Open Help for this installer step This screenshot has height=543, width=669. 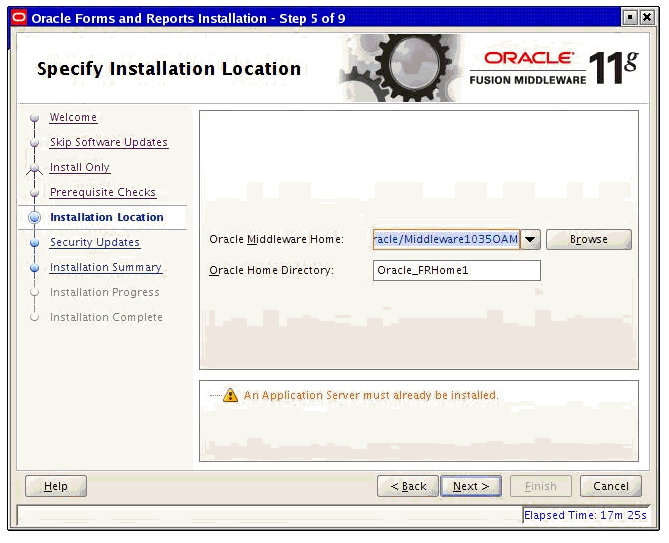click(56, 486)
